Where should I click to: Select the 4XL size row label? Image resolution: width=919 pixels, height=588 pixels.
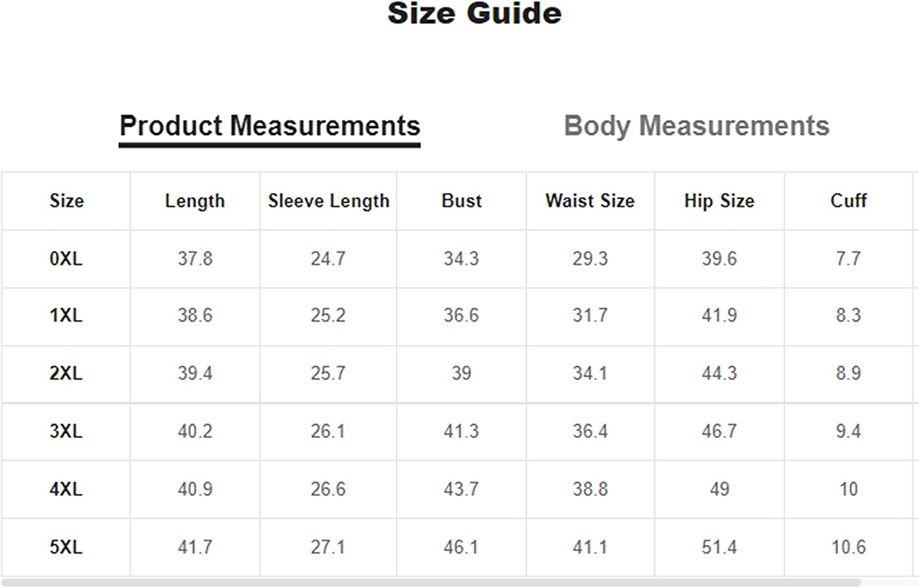click(66, 489)
